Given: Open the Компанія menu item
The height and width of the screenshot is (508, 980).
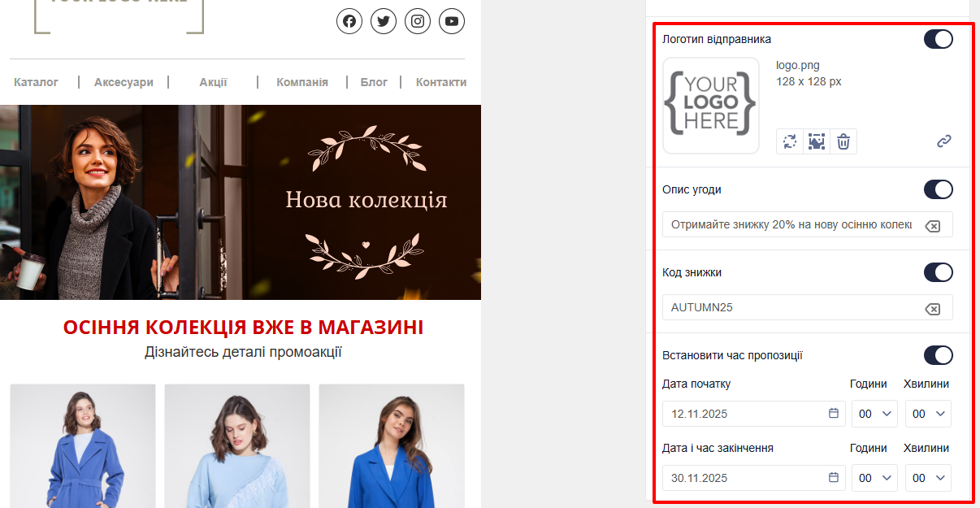Looking at the screenshot, I should (x=302, y=82).
